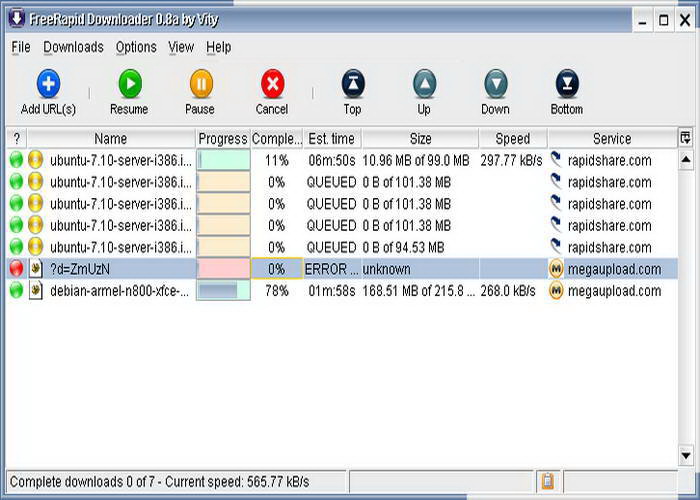Open the Options menu

136,47
